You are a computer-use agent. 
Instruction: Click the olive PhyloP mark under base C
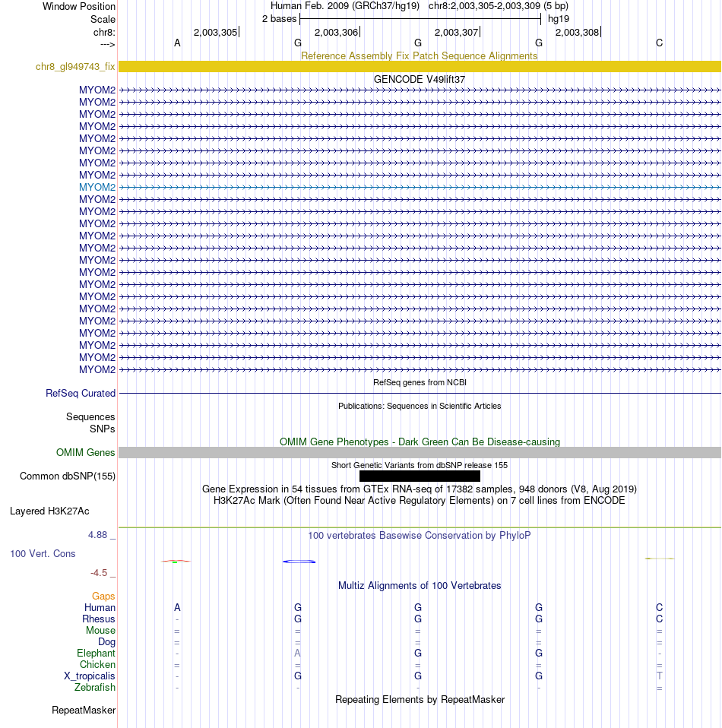click(x=660, y=559)
